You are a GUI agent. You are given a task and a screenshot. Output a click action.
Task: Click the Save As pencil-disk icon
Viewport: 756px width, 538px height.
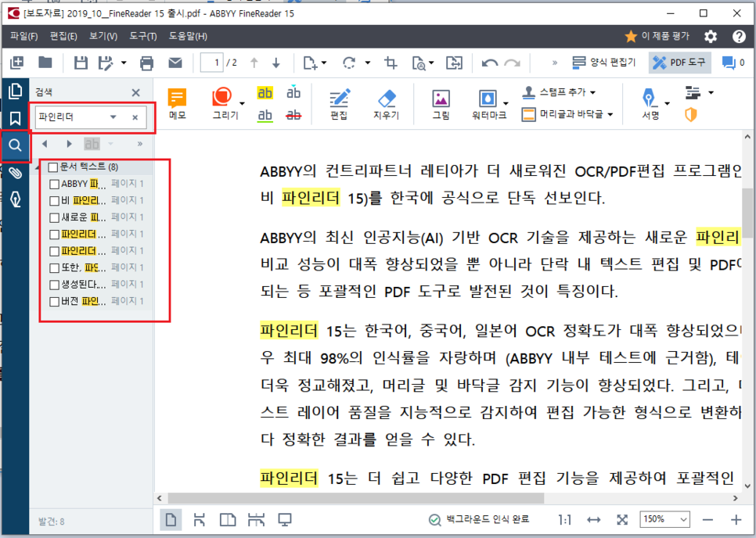pyautogui.click(x=106, y=63)
